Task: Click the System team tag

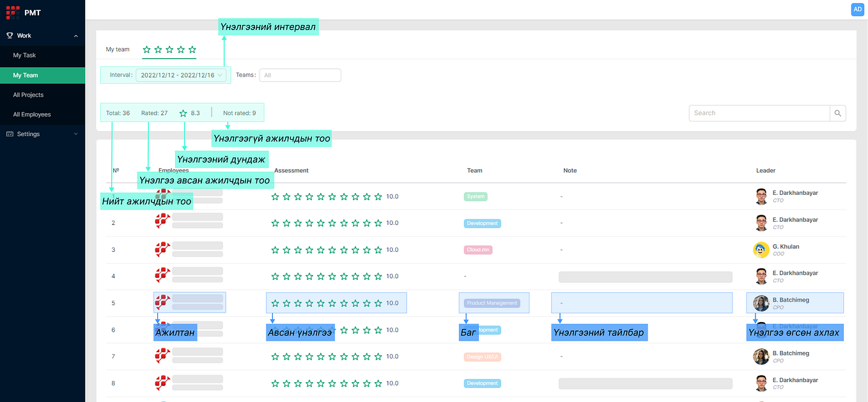Action: coord(476,197)
